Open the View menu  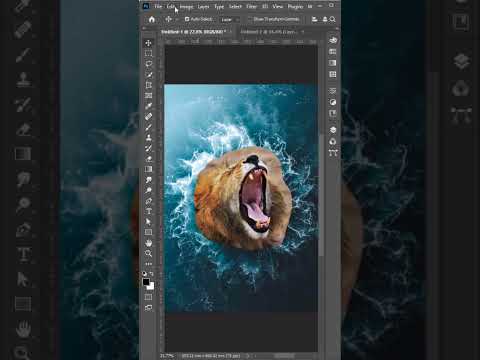coord(277,6)
